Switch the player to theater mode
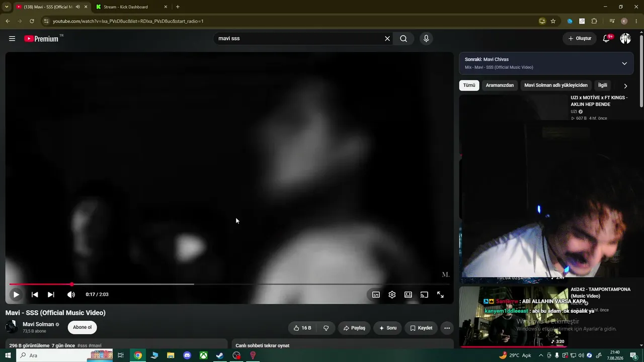The image size is (644, 362). (x=408, y=295)
